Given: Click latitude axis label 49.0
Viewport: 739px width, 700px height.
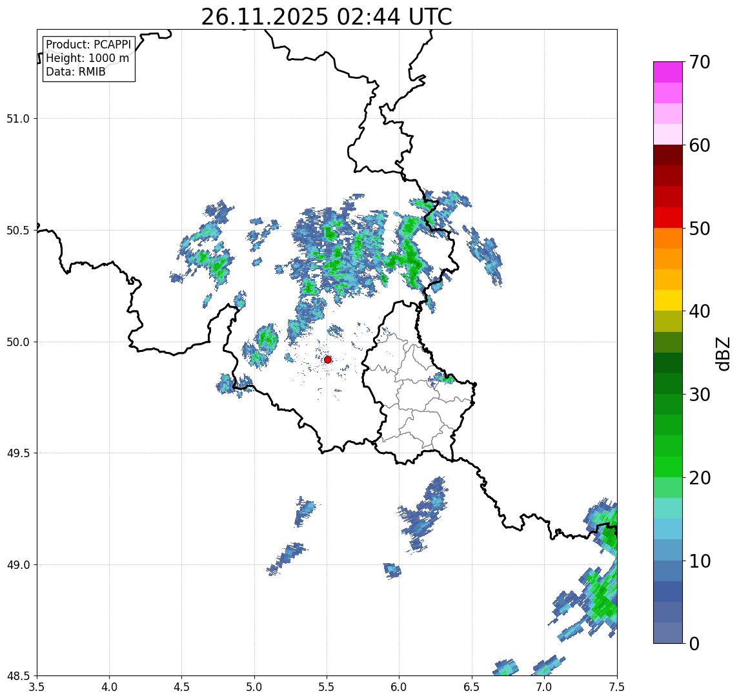Looking at the screenshot, I should tap(18, 564).
